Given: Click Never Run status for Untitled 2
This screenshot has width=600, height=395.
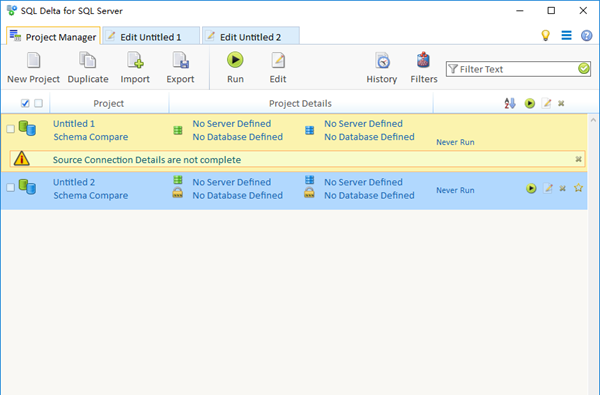Looking at the screenshot, I should click(455, 190).
